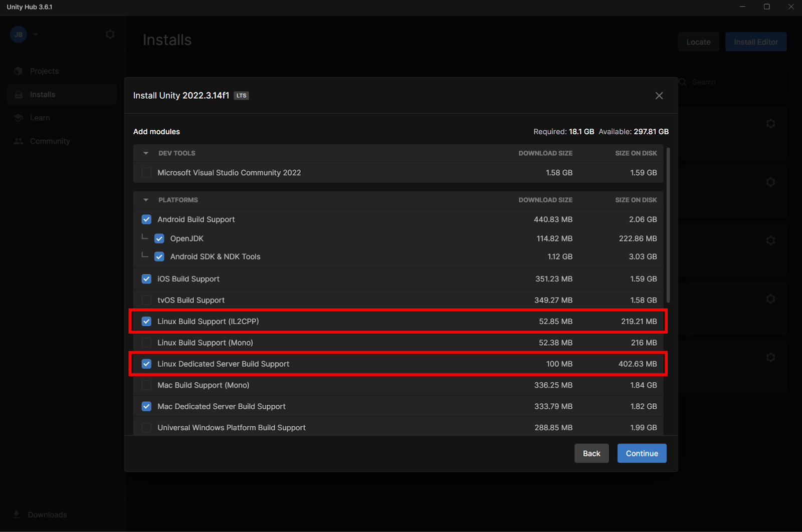Click the 'Required: 18.1 GB' text
The image size is (802, 532).
pos(563,132)
